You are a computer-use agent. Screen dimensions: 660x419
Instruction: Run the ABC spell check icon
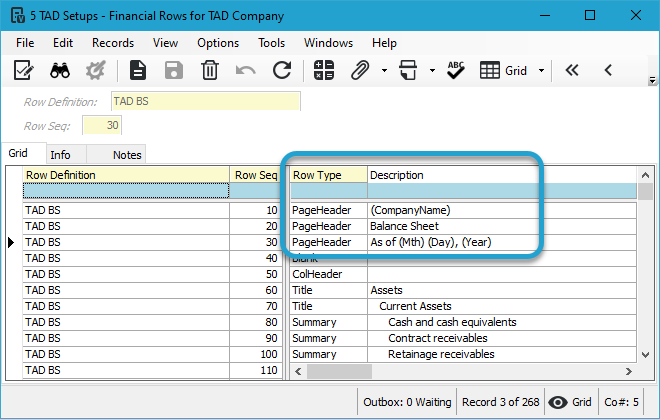(456, 70)
